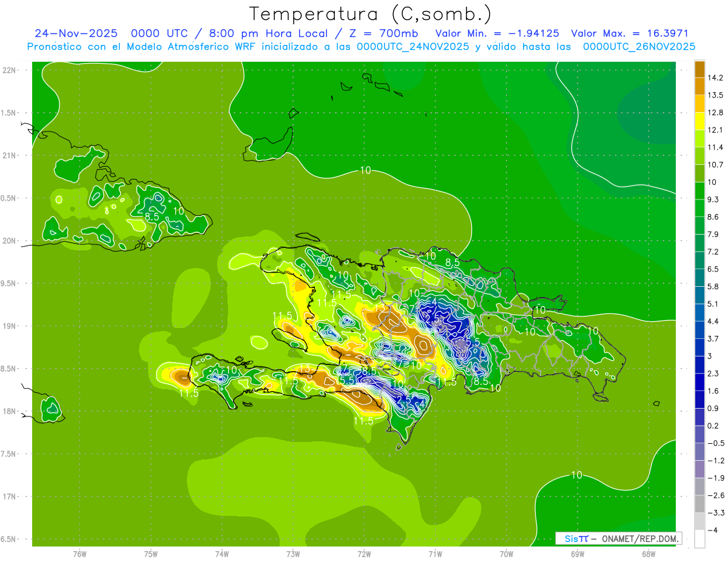
Task: Pick the dark orange colorbar band above 14.2
Action: click(699, 69)
